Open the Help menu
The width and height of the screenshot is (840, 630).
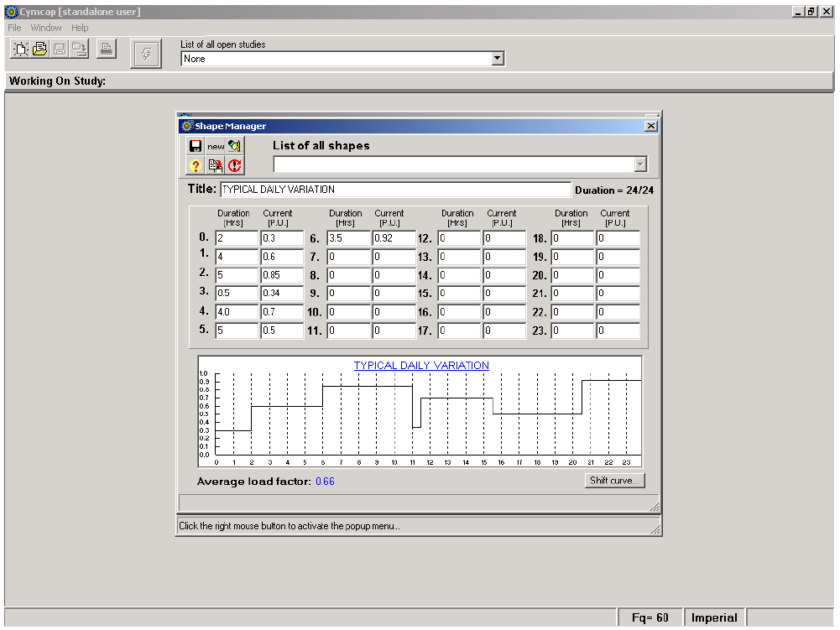click(x=80, y=28)
